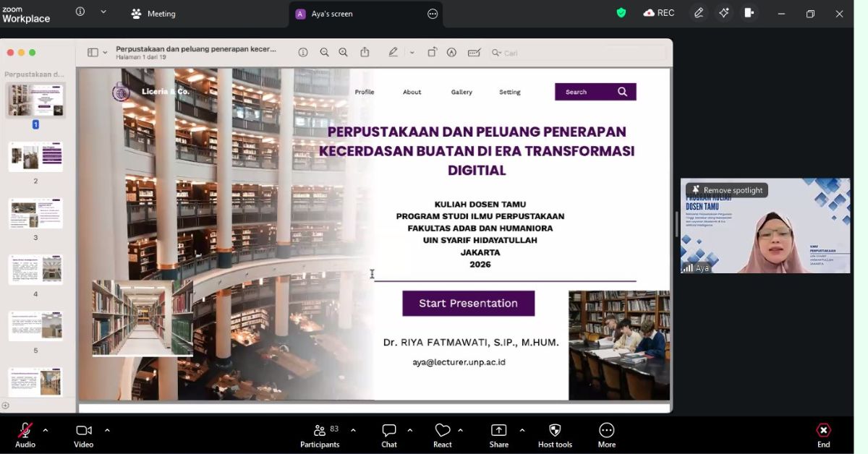This screenshot has height=454, width=868.
Task: Open React emoji reactions
Action: tap(443, 435)
